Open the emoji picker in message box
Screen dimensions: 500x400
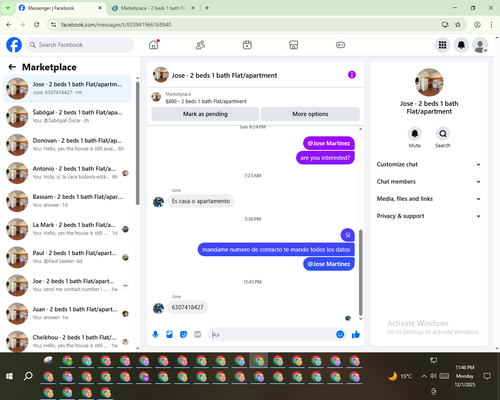coord(340,334)
